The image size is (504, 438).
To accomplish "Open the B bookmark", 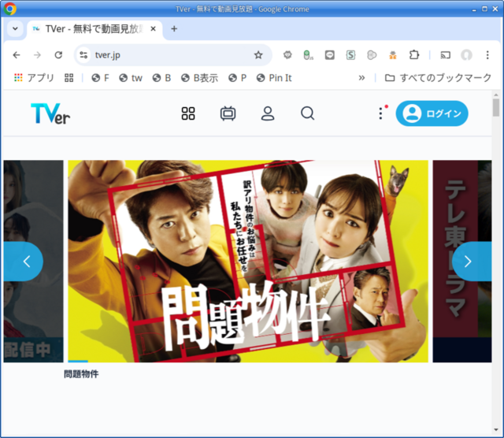I will pos(161,78).
